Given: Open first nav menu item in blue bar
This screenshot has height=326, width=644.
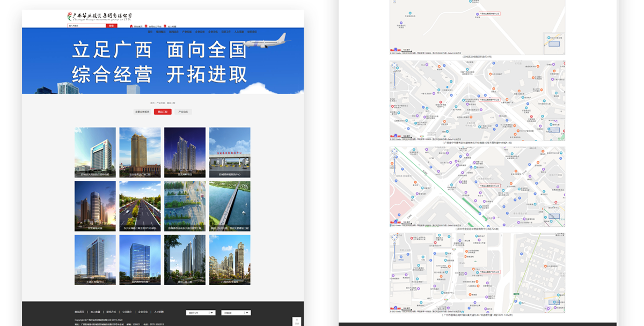Looking at the screenshot, I should (150, 32).
